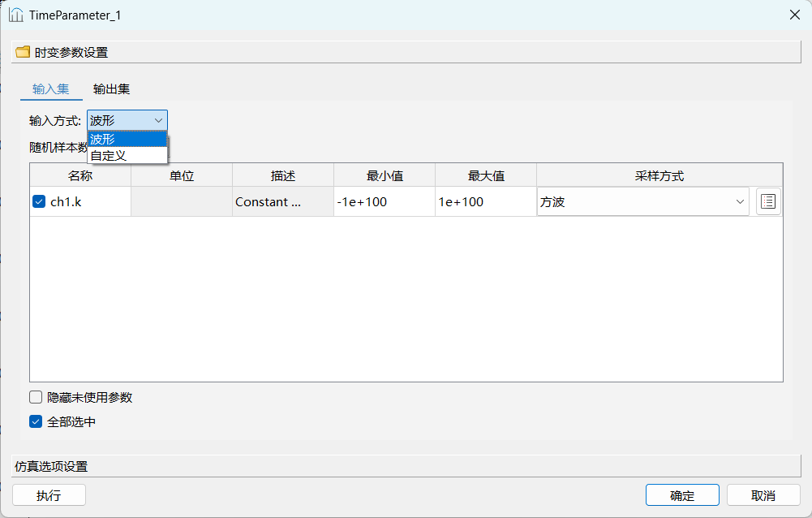The height and width of the screenshot is (518, 812).
Task: Click the 最大值 column header
Action: [486, 175]
